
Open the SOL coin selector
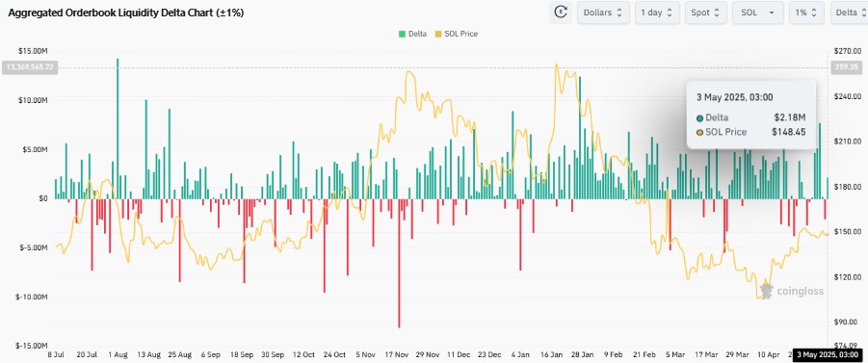(x=758, y=13)
